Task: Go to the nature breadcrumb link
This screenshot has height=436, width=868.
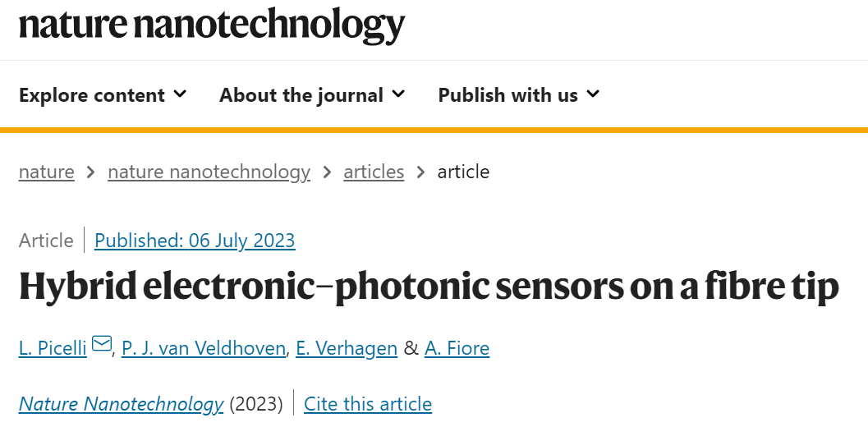Action: point(47,172)
